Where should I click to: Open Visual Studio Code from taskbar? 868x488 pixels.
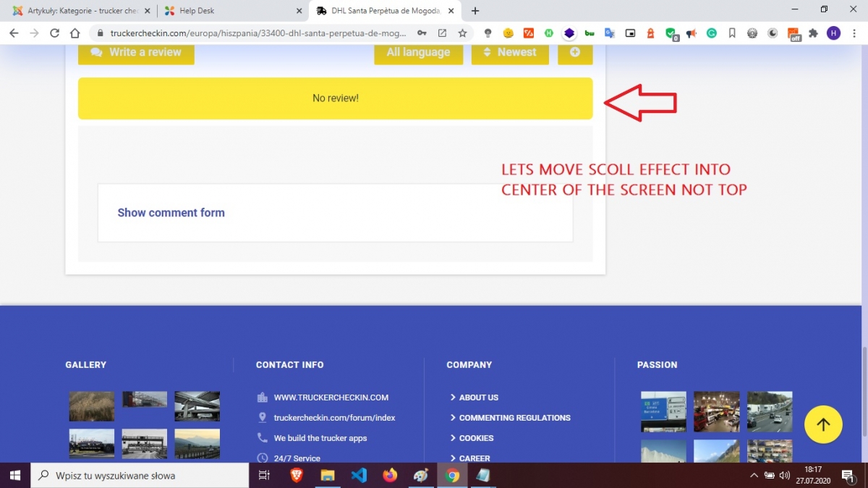click(x=359, y=476)
